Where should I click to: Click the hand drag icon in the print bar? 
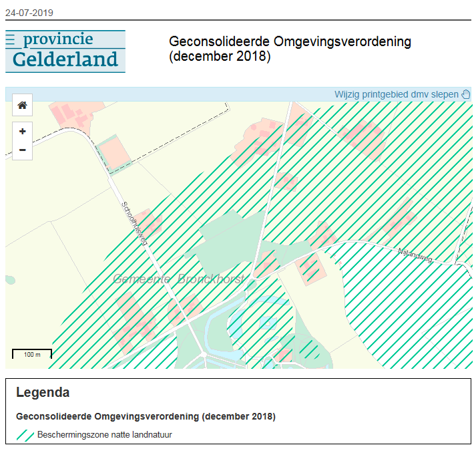(466, 94)
